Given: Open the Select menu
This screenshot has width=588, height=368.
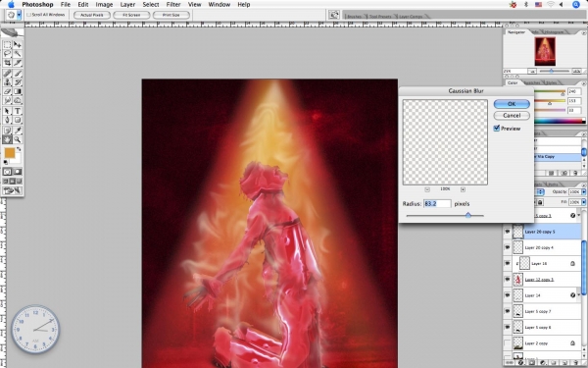Looking at the screenshot, I should click(x=151, y=5).
